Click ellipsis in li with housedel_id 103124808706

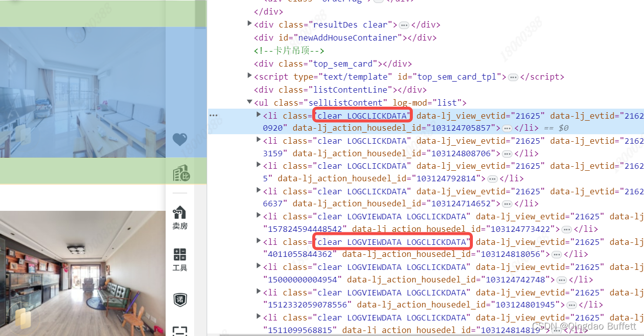[x=507, y=154]
